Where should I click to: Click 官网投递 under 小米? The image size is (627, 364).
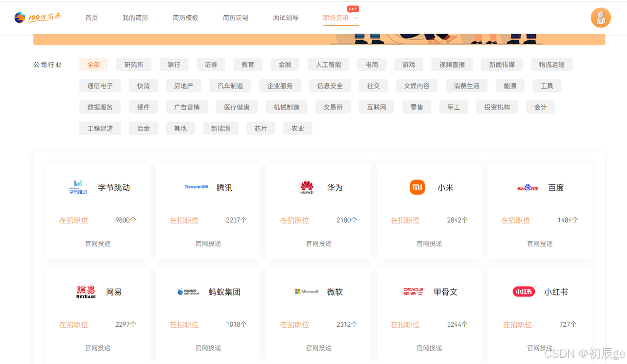(429, 244)
